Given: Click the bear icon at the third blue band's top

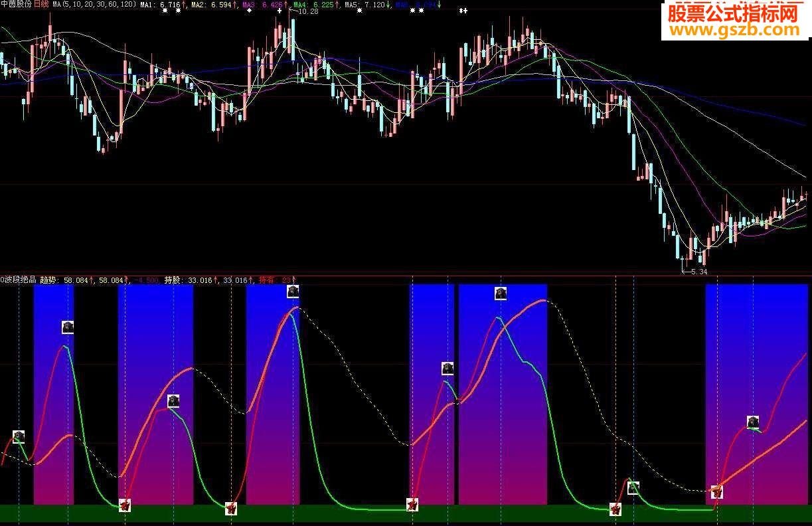Looking at the screenshot, I should click(293, 291).
